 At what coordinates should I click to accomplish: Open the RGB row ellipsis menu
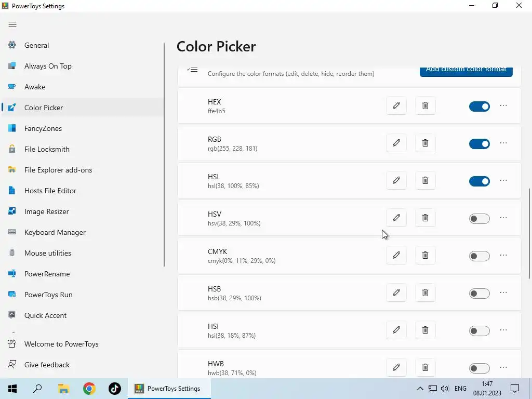click(503, 143)
